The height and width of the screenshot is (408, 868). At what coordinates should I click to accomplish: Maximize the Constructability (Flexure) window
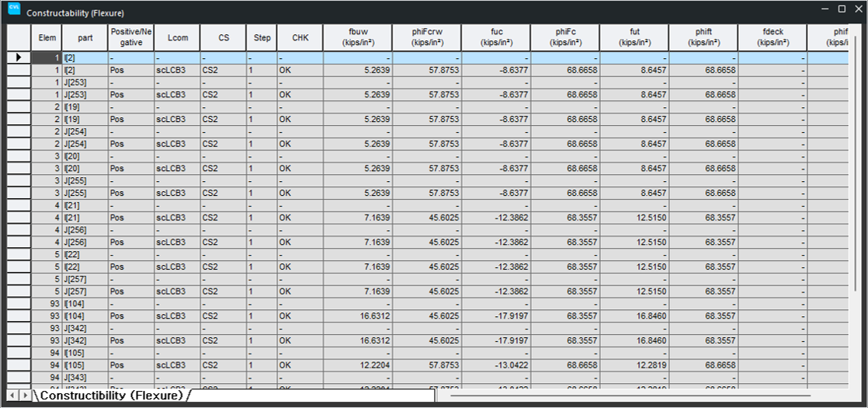842,9
